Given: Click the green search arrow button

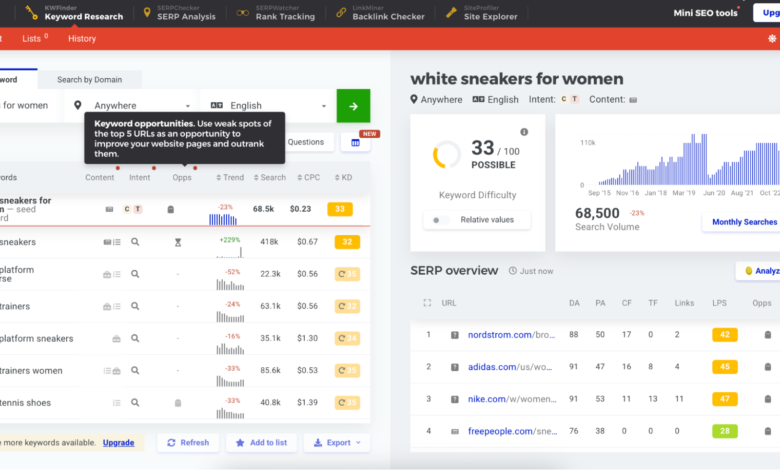Looking at the screenshot, I should pos(353,105).
